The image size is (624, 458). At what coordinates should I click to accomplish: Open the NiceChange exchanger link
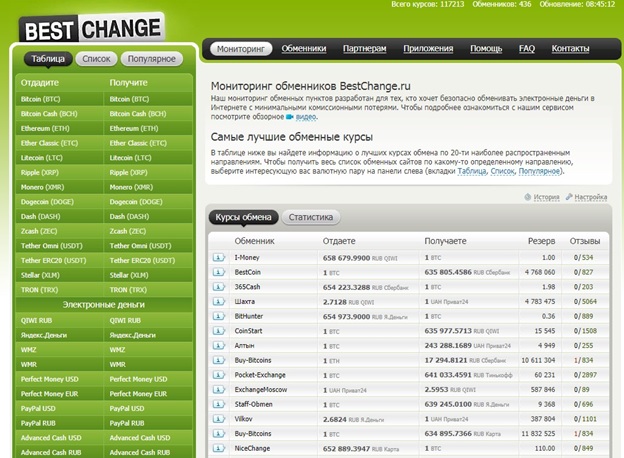252,448
